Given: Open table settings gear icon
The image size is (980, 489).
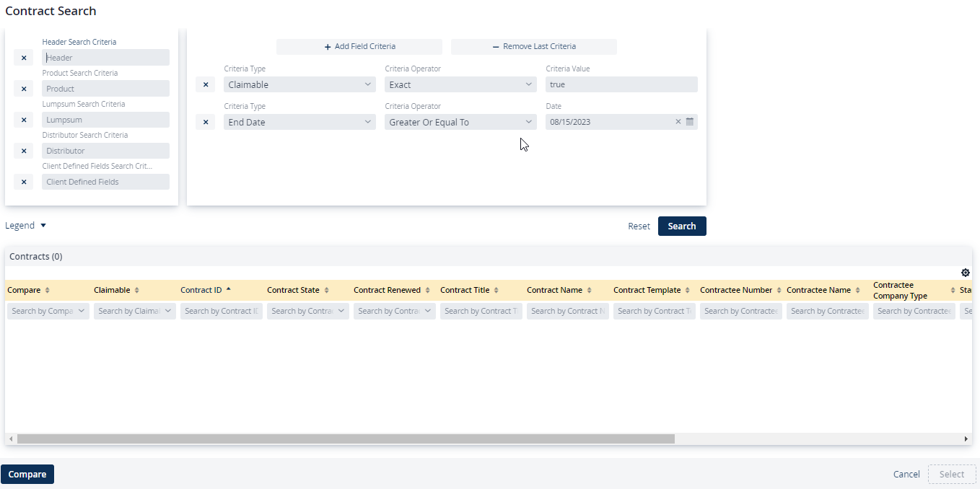Looking at the screenshot, I should (x=965, y=273).
